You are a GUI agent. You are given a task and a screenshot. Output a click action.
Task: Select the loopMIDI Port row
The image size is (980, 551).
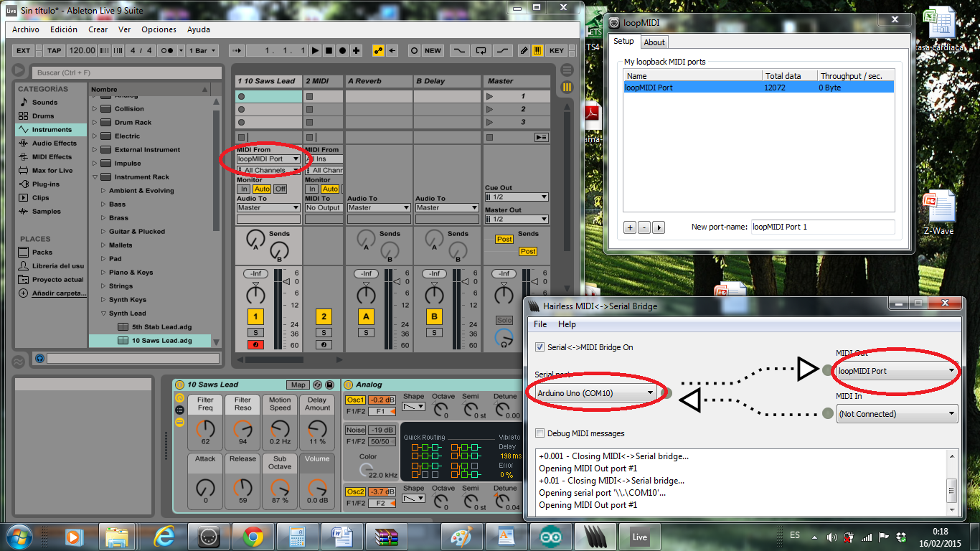click(758, 88)
